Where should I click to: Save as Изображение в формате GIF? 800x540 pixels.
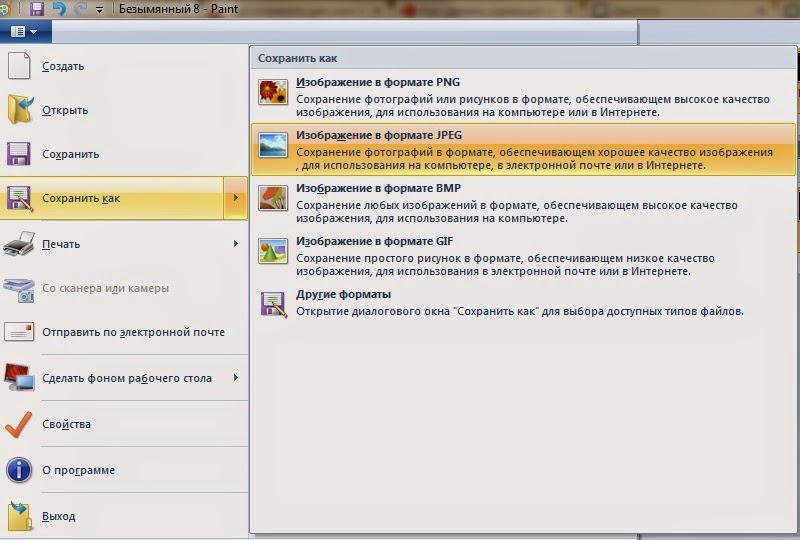coord(523,255)
